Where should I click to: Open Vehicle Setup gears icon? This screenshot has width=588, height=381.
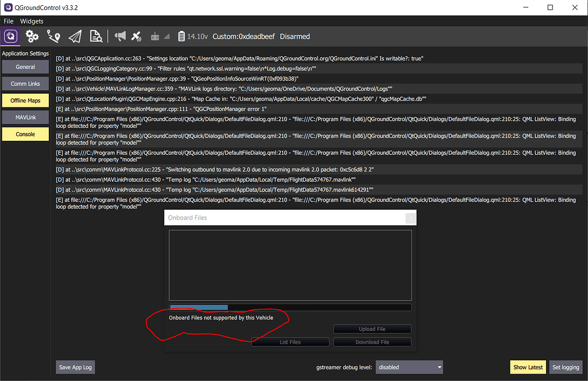pyautogui.click(x=32, y=36)
